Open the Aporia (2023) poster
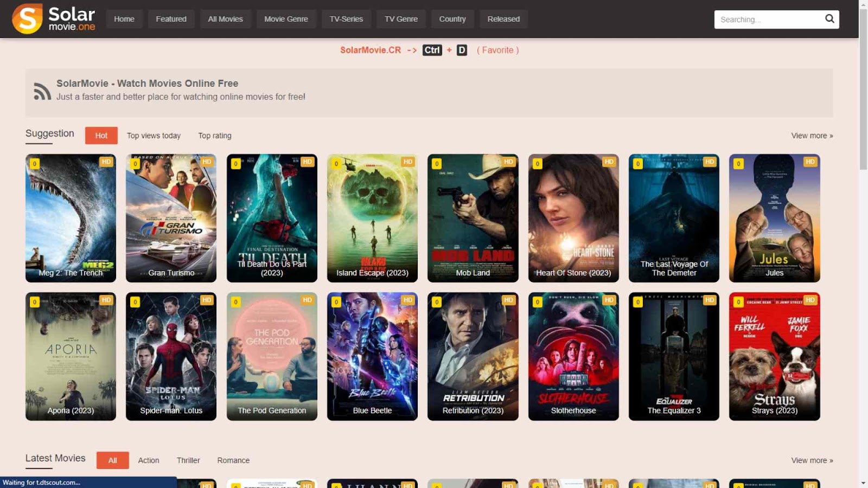Screen dimensions: 868x488 [x=71, y=356]
